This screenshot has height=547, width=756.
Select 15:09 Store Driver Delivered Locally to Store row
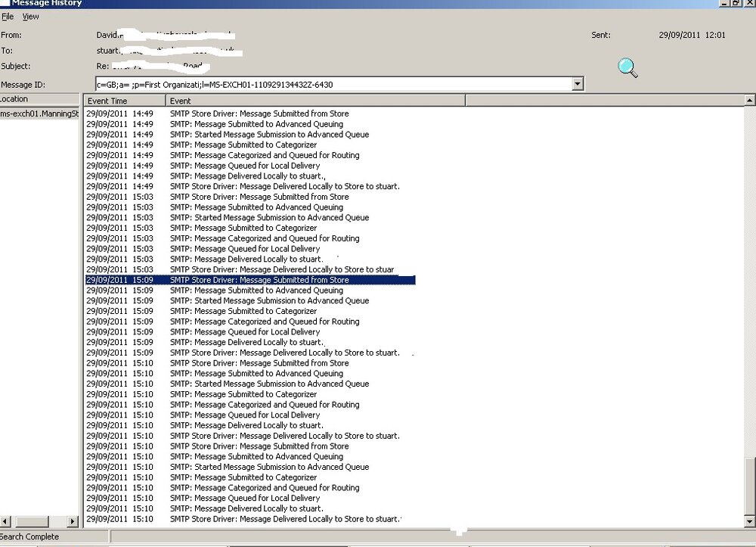click(243, 353)
